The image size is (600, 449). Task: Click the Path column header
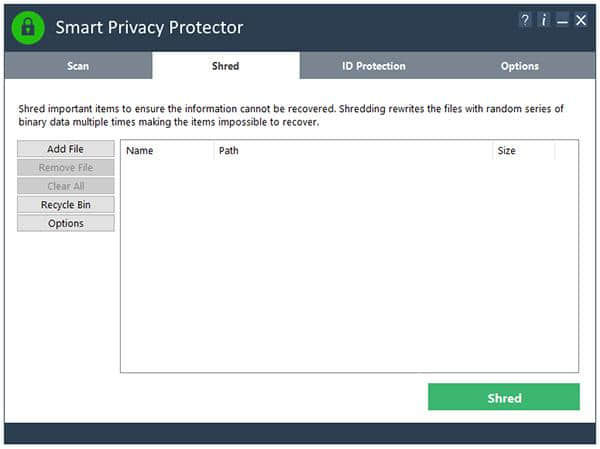(352, 151)
